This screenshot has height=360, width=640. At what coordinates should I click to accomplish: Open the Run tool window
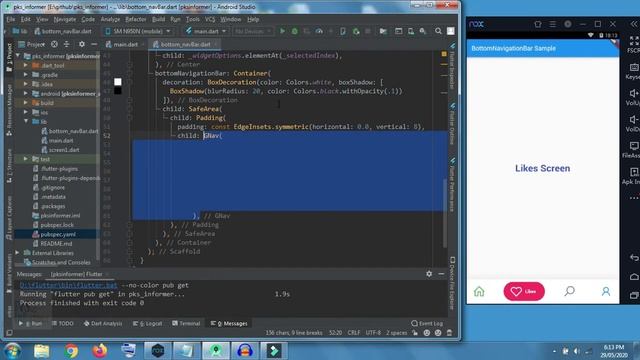[x=31, y=323]
